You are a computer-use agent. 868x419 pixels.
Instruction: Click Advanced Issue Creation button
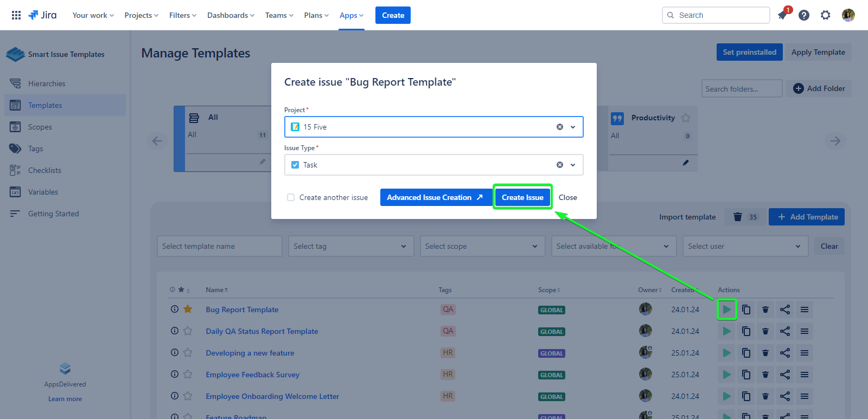point(435,197)
